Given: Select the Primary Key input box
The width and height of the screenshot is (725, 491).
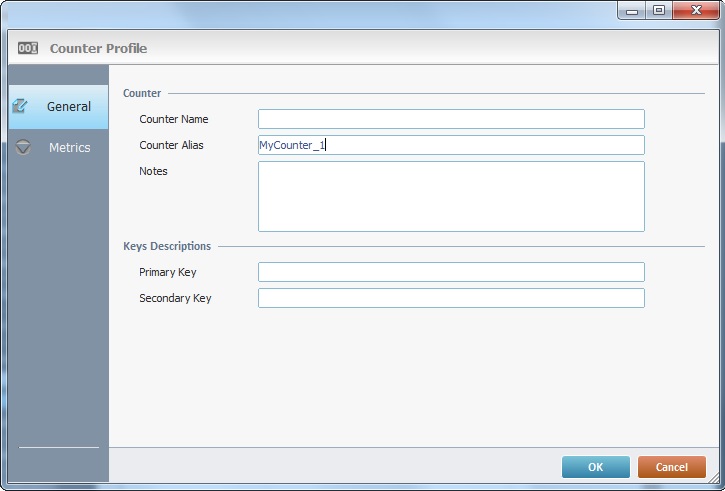Looking at the screenshot, I should [x=450, y=272].
